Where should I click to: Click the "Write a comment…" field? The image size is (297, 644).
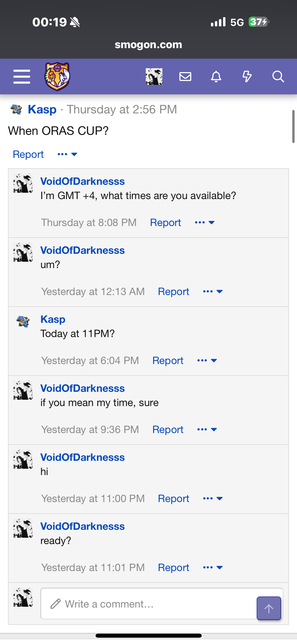tap(148, 604)
